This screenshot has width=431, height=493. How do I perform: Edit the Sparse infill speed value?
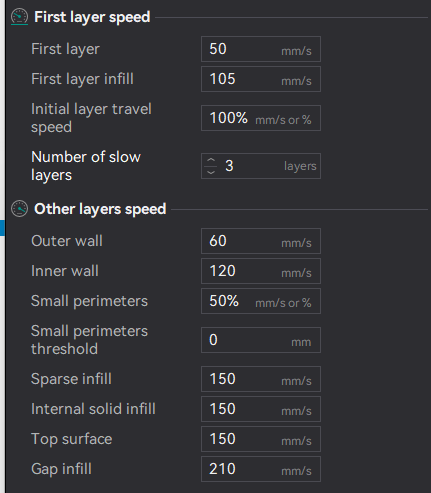[x=261, y=379]
